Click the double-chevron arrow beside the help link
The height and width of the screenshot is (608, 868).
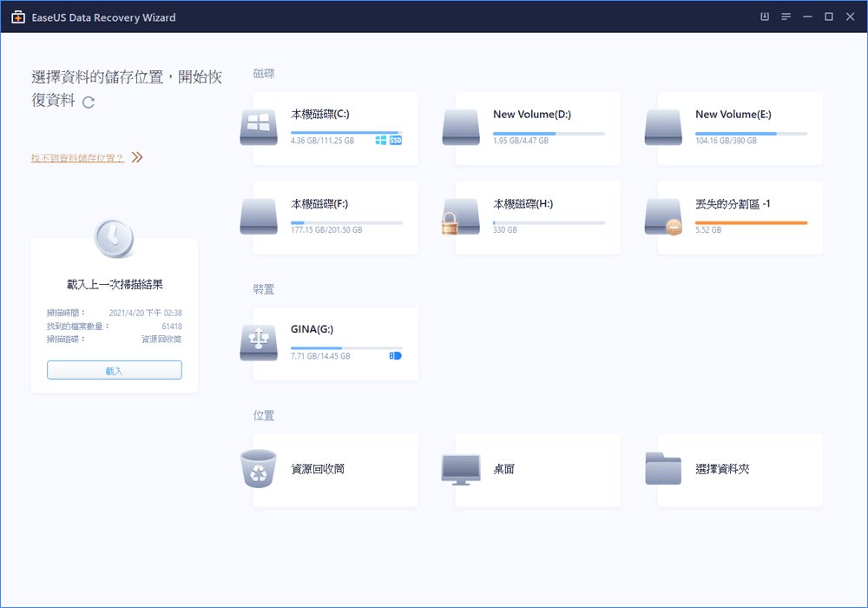pos(137,157)
